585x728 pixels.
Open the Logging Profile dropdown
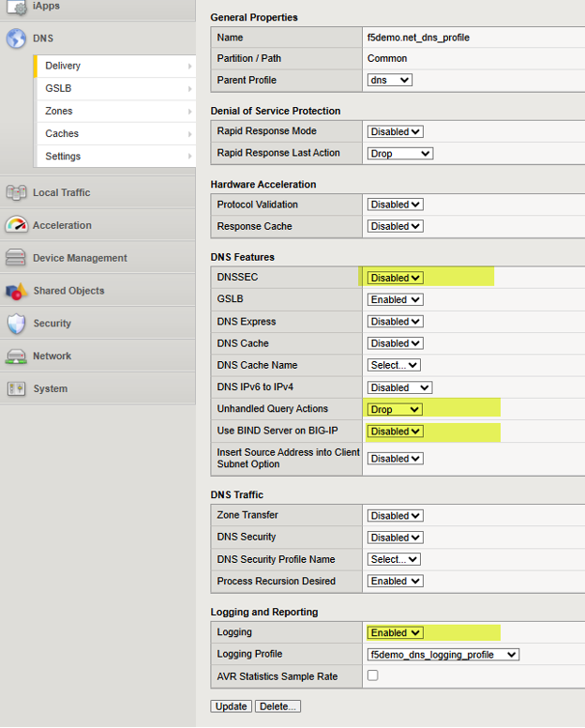pos(443,654)
